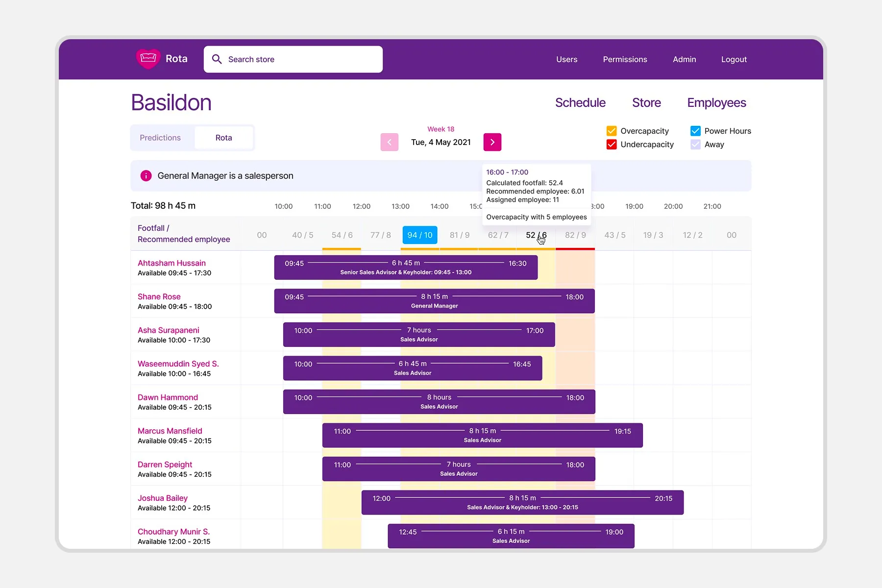Click the 77 / 8 footfall cell
882x588 pixels.
point(381,235)
